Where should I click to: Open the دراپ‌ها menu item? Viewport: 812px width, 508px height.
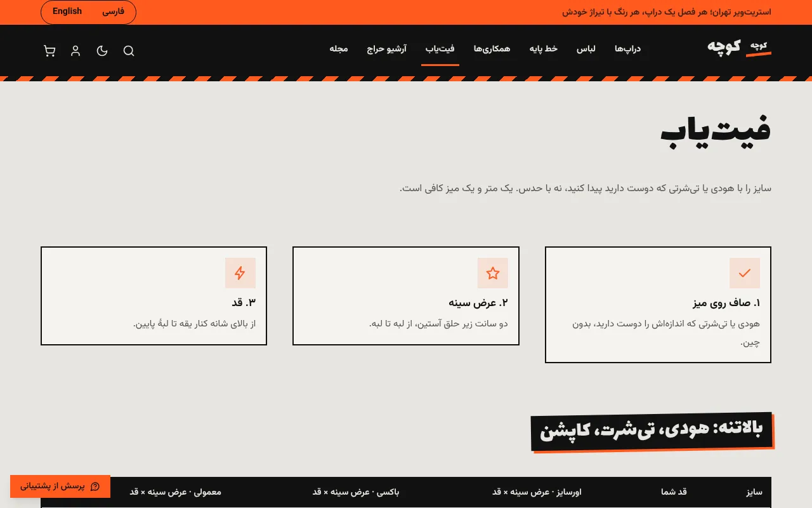(628, 49)
